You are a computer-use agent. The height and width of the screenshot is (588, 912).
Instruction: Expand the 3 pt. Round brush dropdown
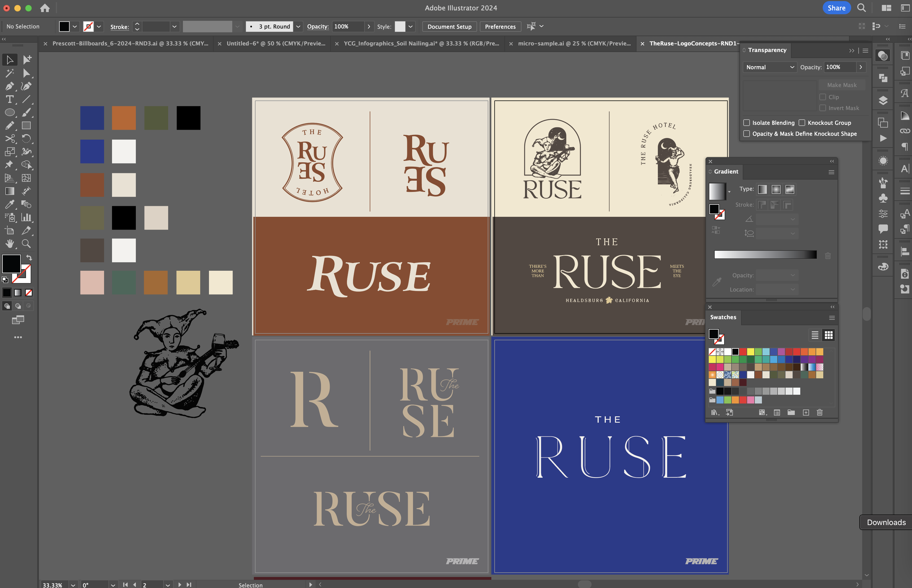[298, 26]
